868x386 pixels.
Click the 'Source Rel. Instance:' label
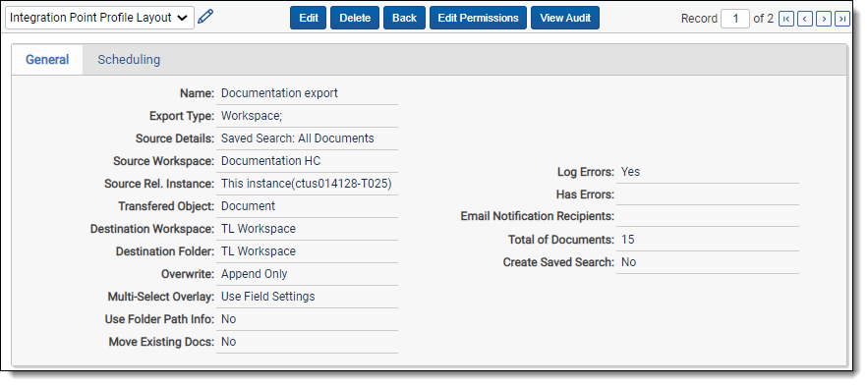[159, 184]
